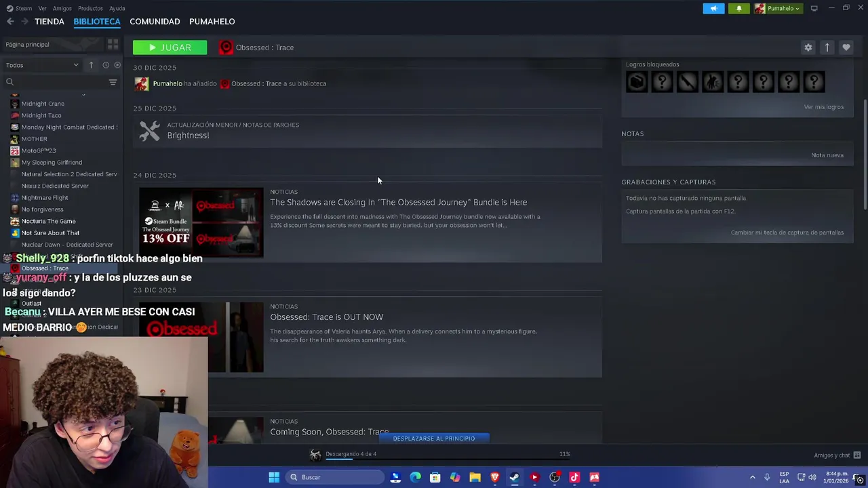Click the up arrow button beside the settings gear
Image resolution: width=868 pixels, height=488 pixels.
tap(827, 47)
